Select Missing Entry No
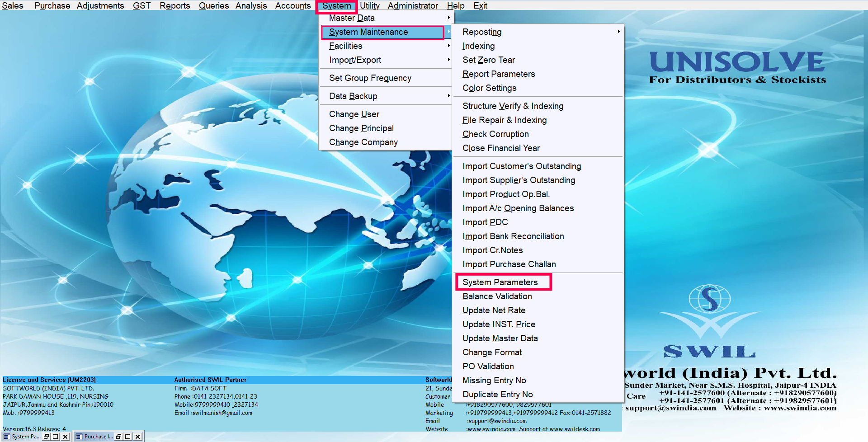This screenshot has height=442, width=868. click(538, 381)
